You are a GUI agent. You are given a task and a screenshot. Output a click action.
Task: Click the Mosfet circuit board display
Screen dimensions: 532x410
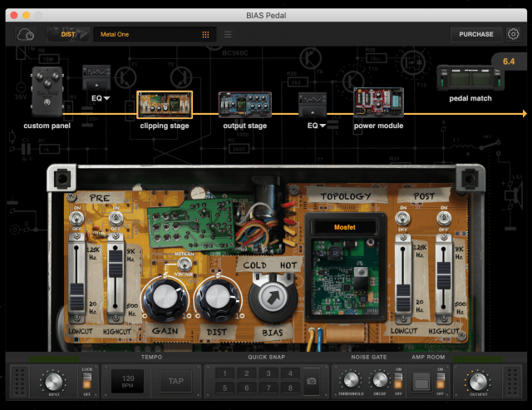[x=345, y=276]
